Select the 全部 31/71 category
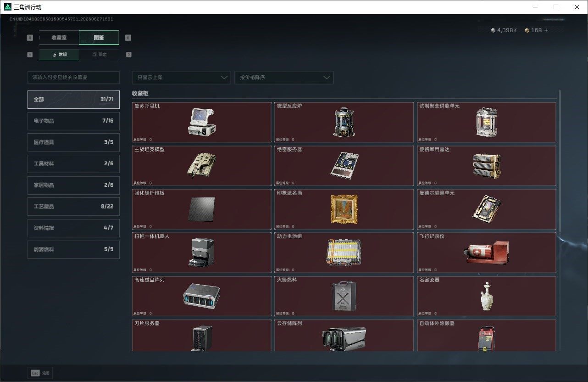 click(73, 100)
